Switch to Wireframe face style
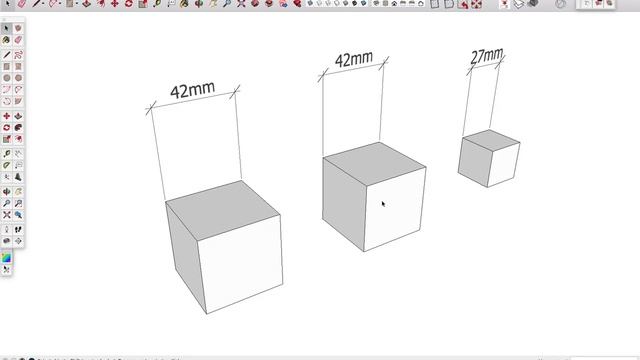 coord(328,3)
